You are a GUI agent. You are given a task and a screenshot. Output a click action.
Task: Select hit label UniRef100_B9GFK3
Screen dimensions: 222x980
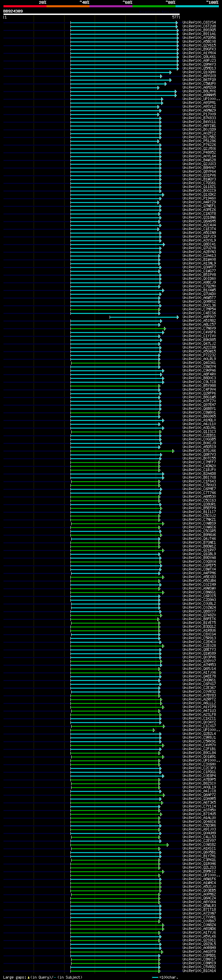(x=199, y=49)
